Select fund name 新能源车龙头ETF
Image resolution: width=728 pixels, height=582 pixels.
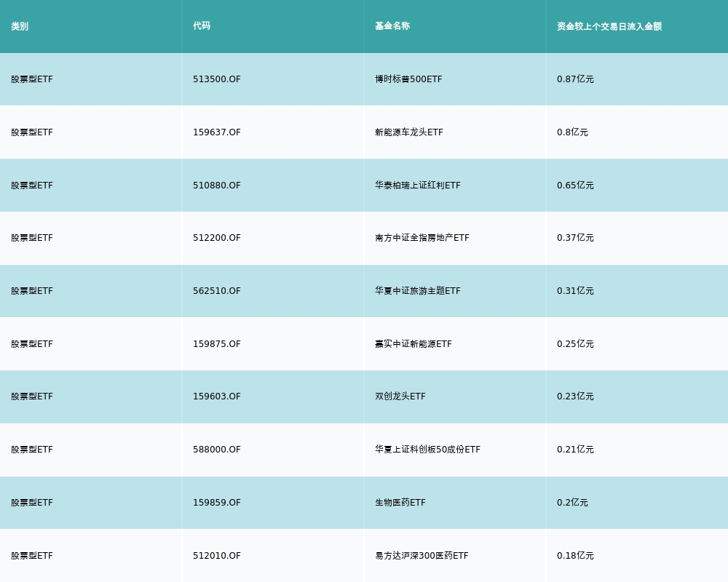coord(409,132)
